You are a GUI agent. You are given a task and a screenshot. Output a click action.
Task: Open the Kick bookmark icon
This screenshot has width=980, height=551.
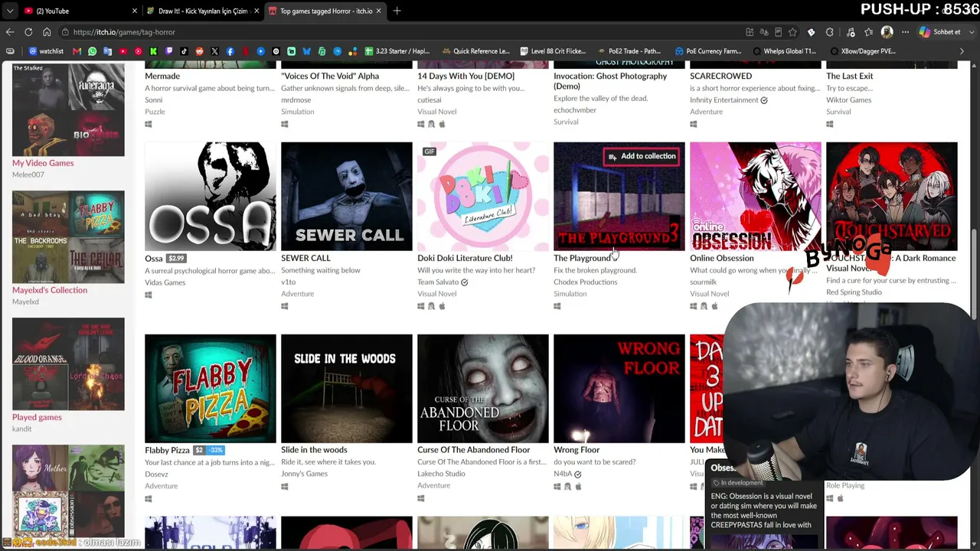click(x=154, y=51)
